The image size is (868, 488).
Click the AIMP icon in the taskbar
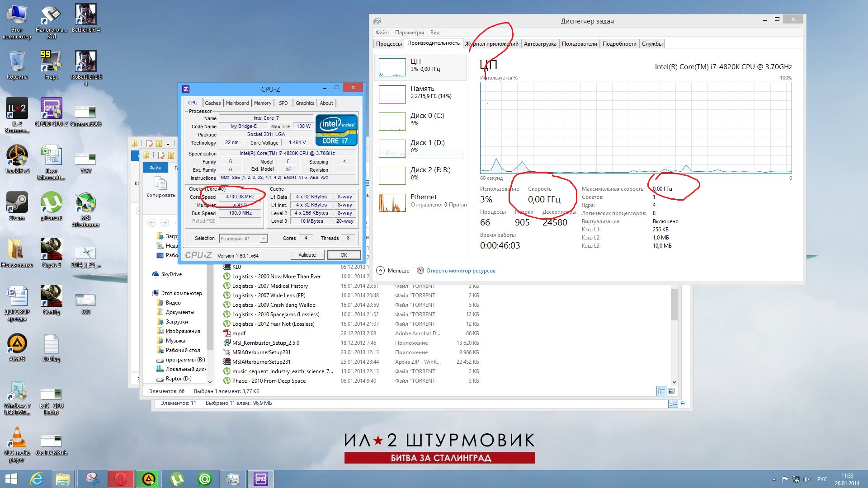(149, 479)
